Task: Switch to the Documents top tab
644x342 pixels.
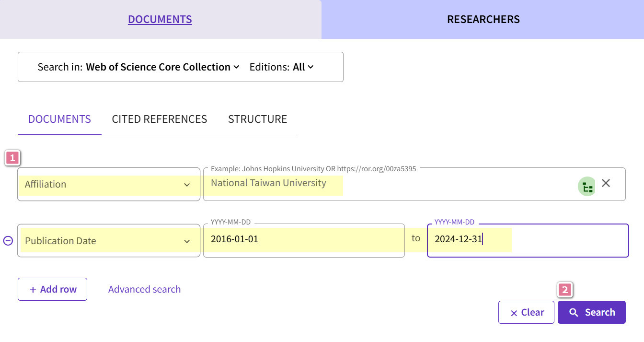Action: (x=160, y=19)
